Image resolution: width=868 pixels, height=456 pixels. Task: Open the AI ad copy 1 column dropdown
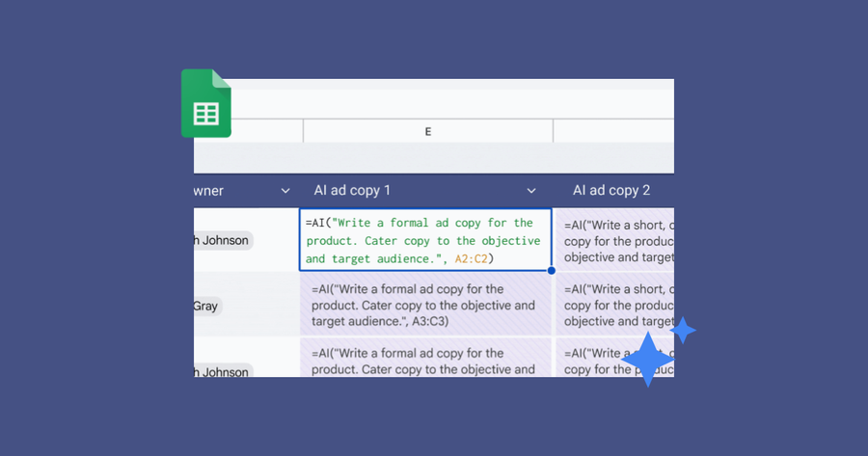(x=531, y=191)
